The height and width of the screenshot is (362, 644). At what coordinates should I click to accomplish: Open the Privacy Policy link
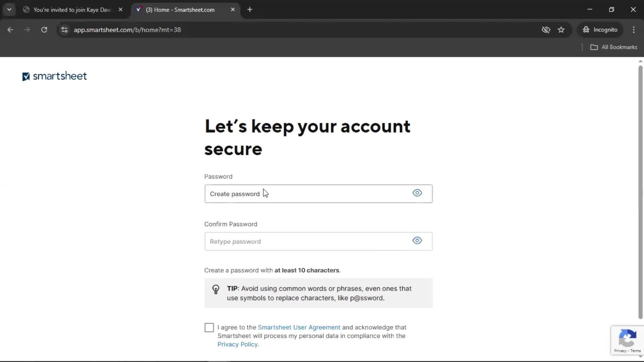click(x=237, y=345)
